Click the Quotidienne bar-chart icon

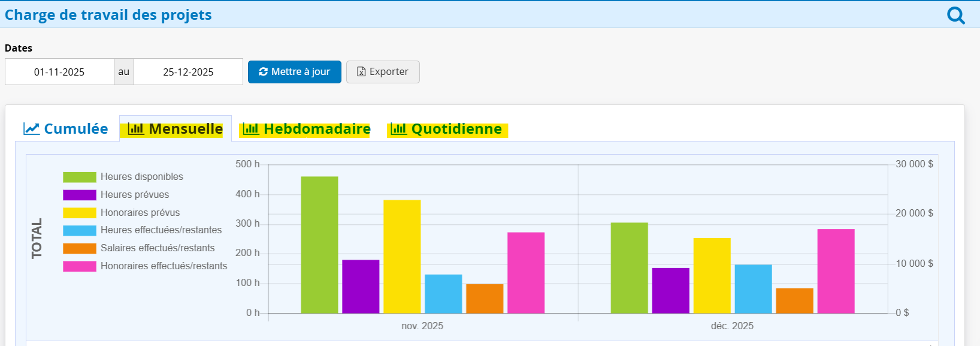tap(398, 129)
